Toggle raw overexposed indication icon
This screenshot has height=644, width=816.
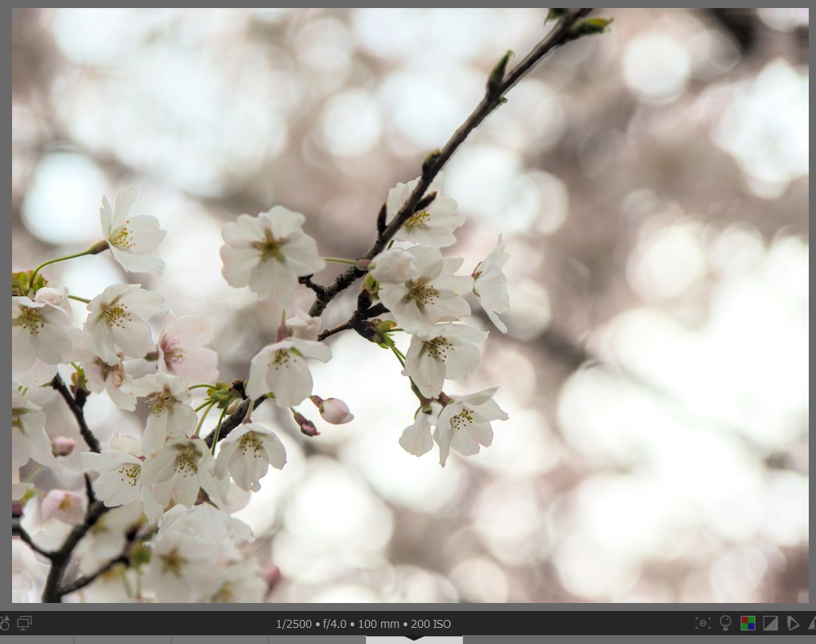tap(748, 623)
